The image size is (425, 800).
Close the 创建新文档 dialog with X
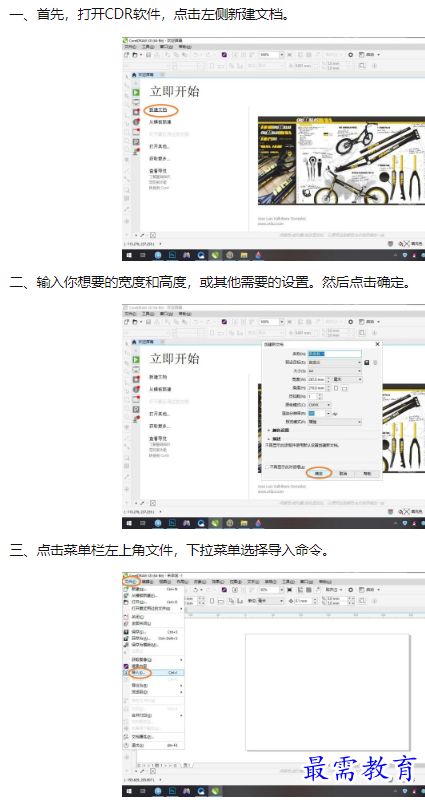click(378, 344)
